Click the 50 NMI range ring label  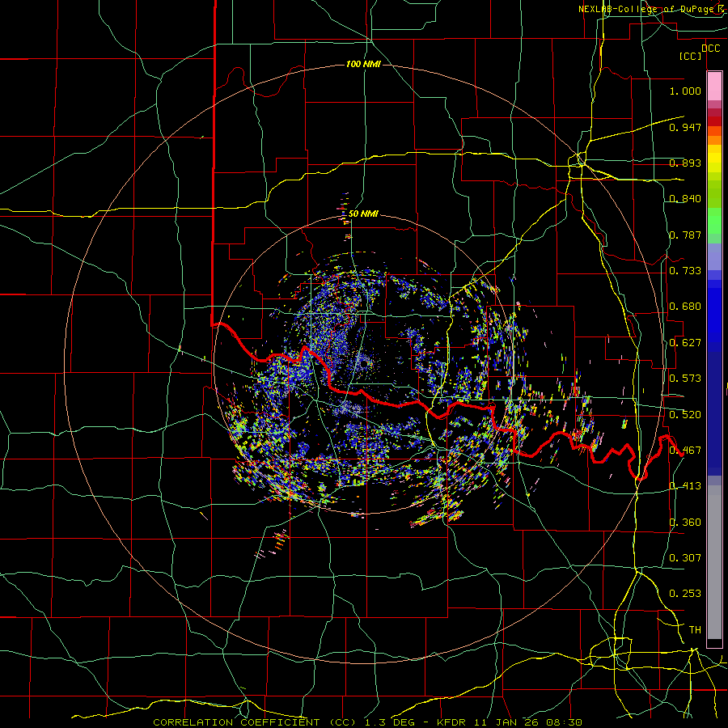(x=363, y=214)
